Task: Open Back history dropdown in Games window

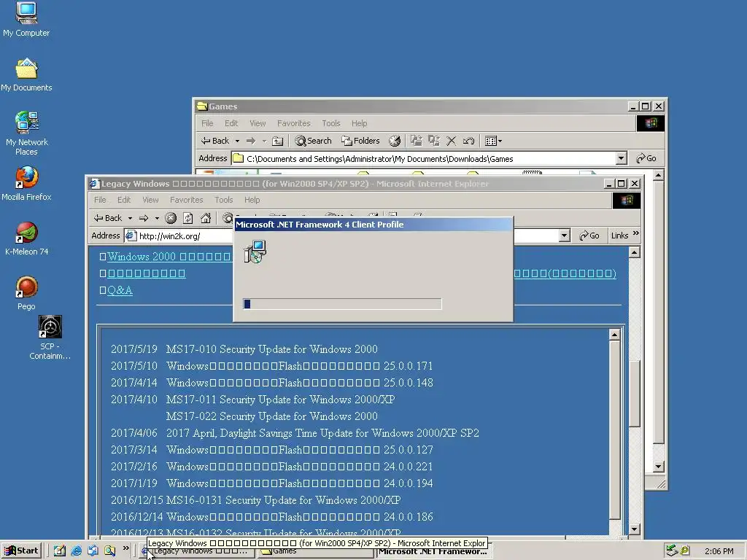Action: (237, 141)
